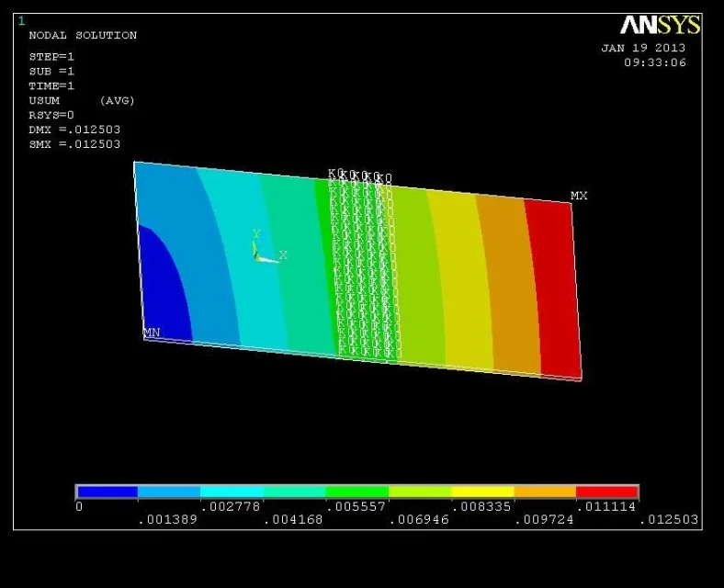This screenshot has height=588, width=724.
Task: Click legend value .008335
Action: pos(481,507)
